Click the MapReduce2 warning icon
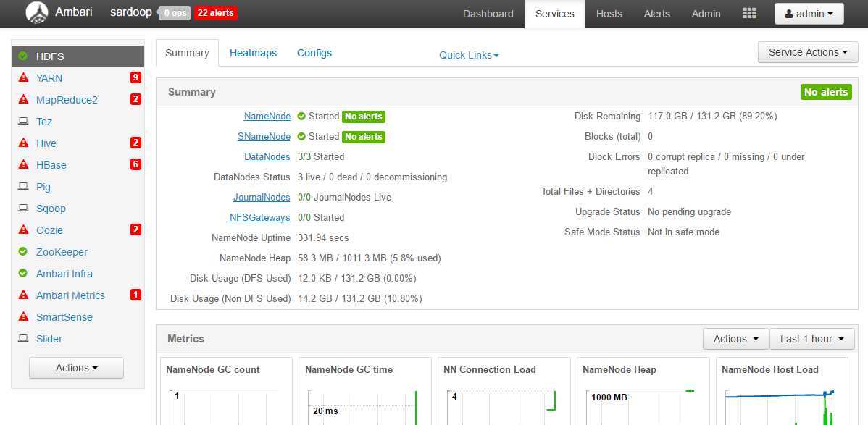Image resolution: width=868 pixels, height=425 pixels. coord(23,99)
